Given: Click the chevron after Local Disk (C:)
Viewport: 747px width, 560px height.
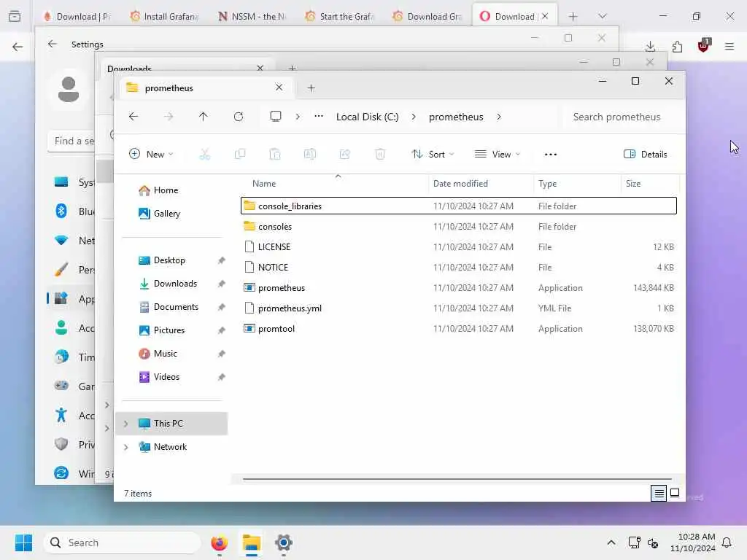Looking at the screenshot, I should pyautogui.click(x=414, y=117).
